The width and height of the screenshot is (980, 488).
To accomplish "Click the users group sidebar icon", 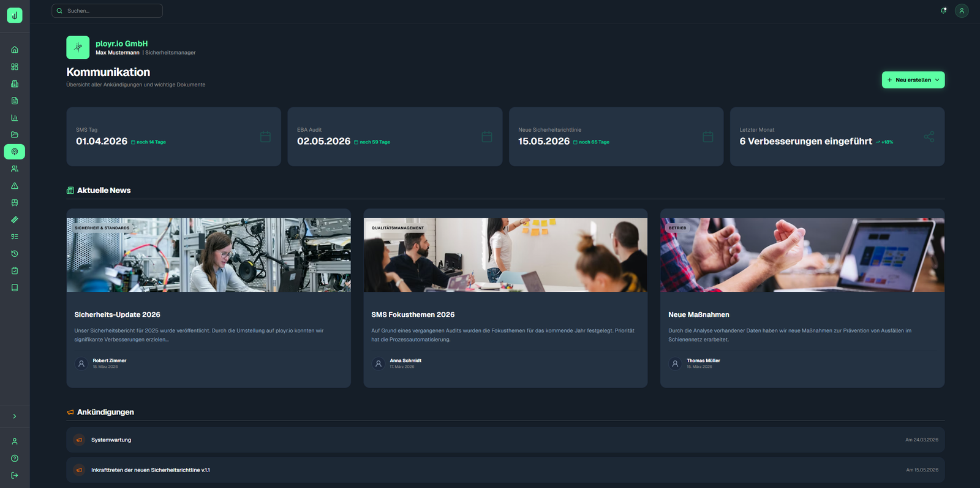I will coord(15,169).
